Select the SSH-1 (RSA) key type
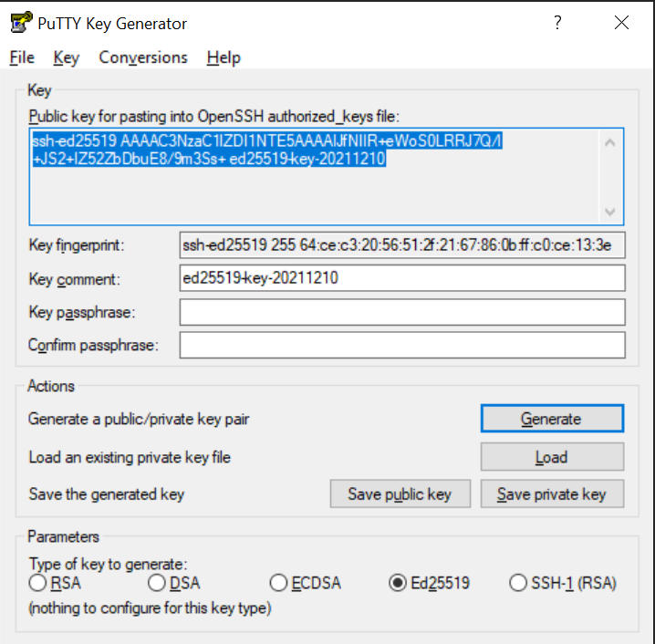Image resolution: width=655 pixels, height=644 pixels. point(517,583)
